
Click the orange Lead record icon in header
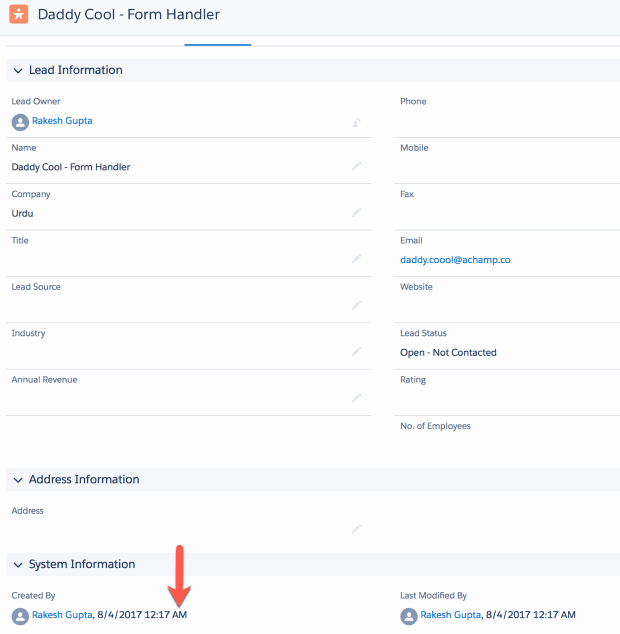pyautogui.click(x=18, y=15)
